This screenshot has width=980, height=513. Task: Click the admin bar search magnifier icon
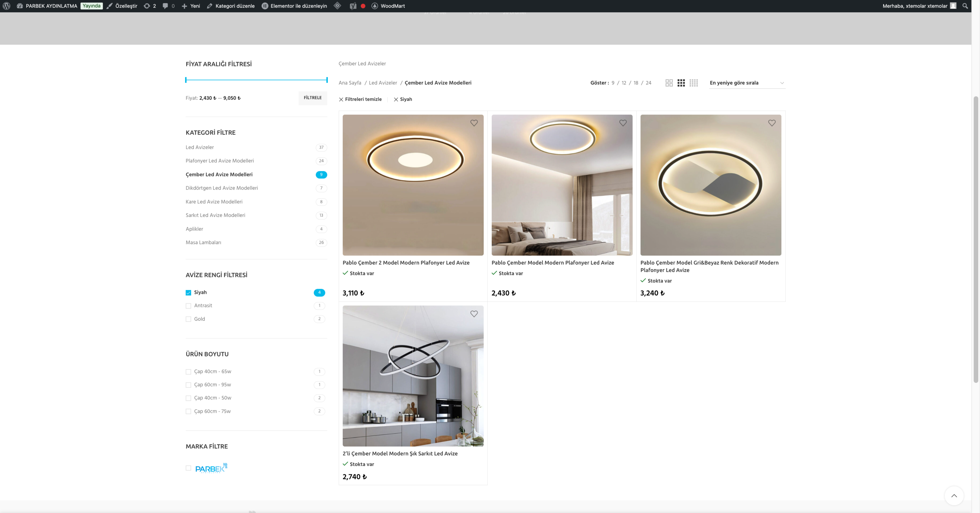click(x=965, y=6)
